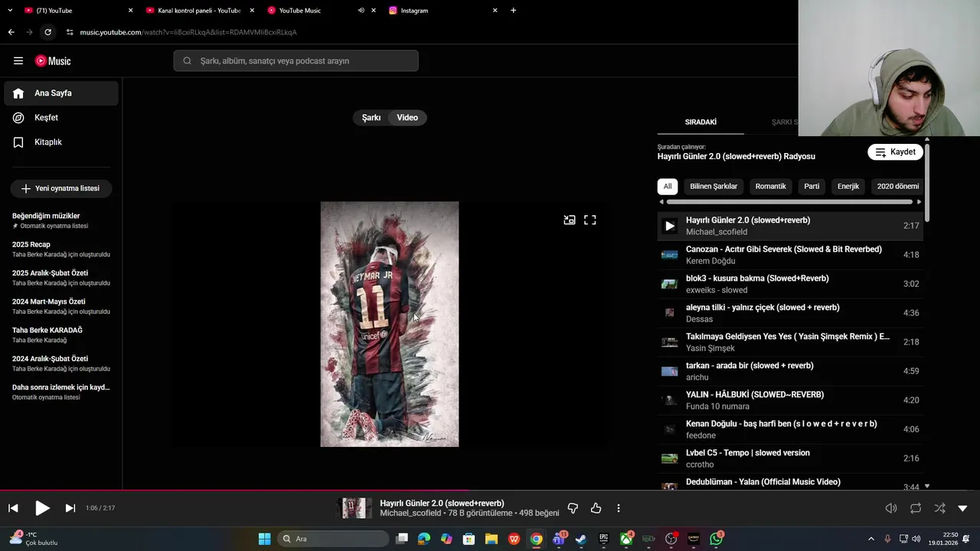Filter the queue by Romantik
980x551 pixels.
[x=770, y=186]
